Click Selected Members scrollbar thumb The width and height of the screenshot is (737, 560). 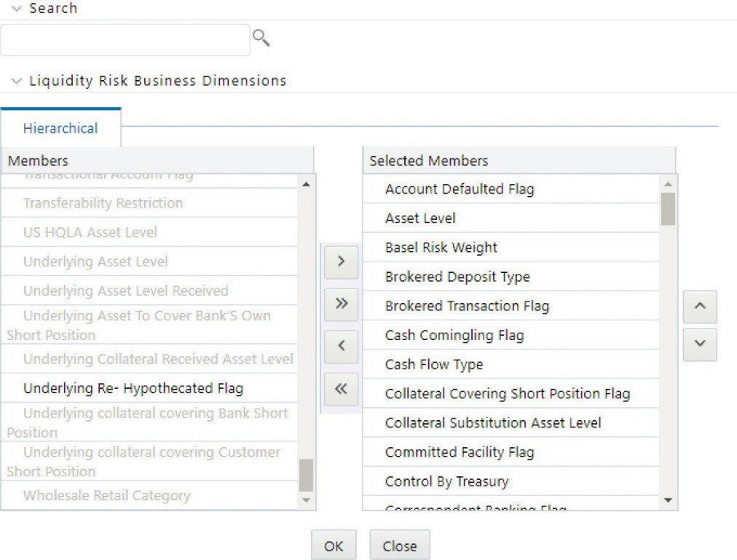(x=668, y=209)
